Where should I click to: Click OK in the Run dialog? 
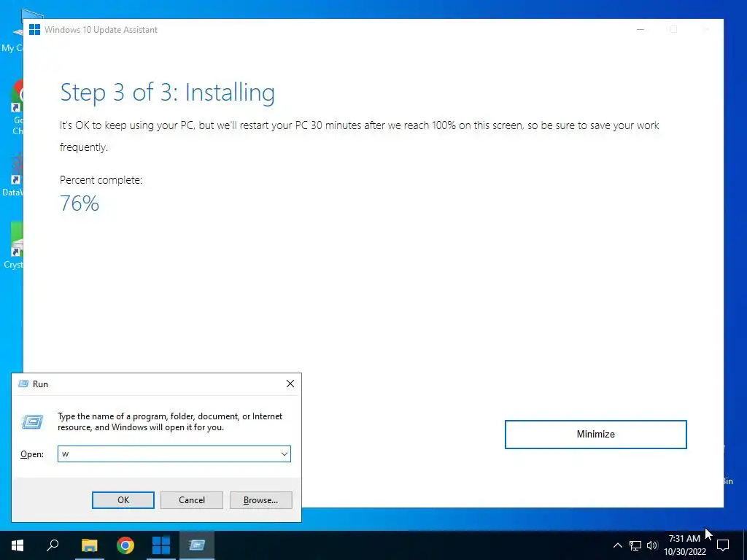[x=123, y=500]
